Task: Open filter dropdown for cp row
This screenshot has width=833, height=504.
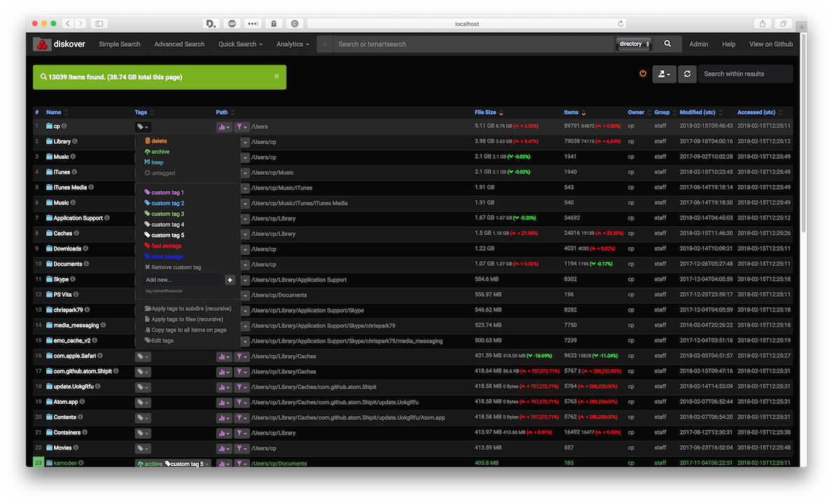Action: point(242,127)
